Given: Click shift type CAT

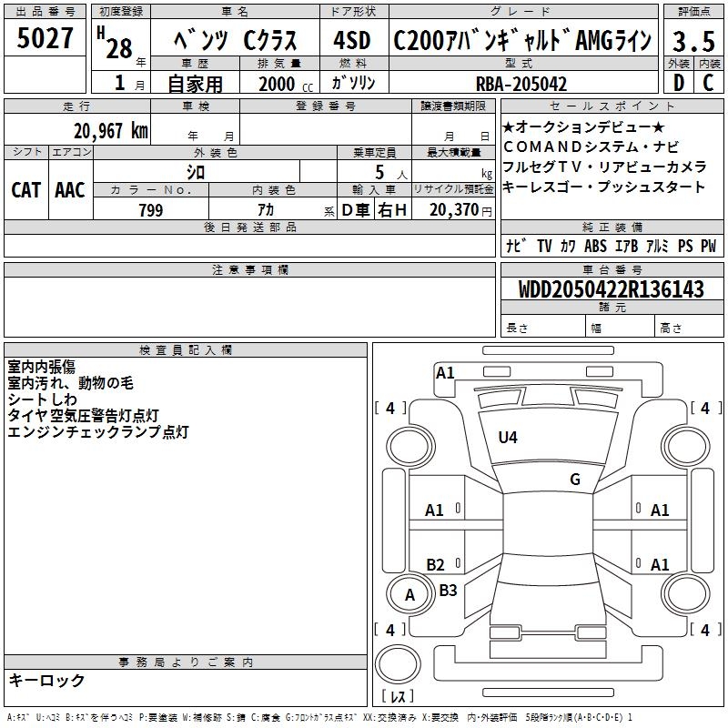Looking at the screenshot, I should coord(26,190).
